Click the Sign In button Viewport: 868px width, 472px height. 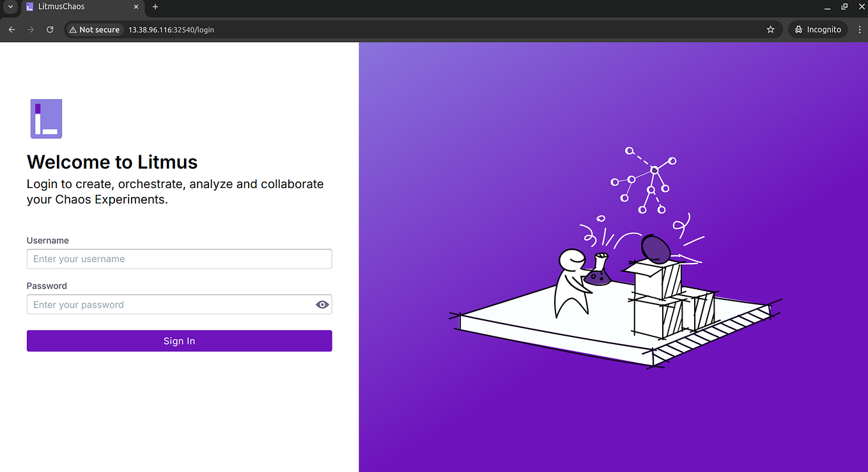pos(179,340)
